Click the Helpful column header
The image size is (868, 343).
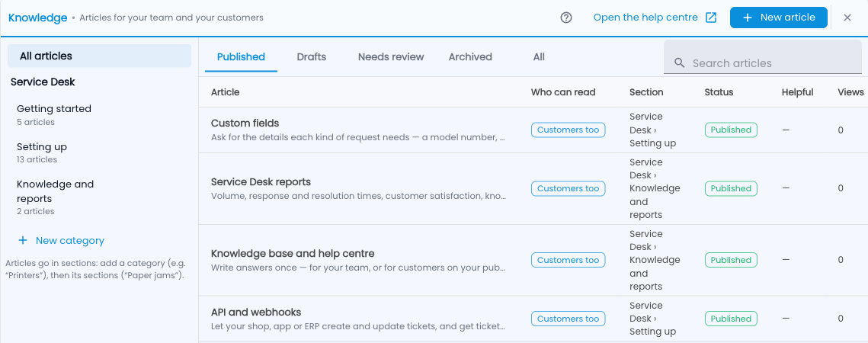point(797,92)
